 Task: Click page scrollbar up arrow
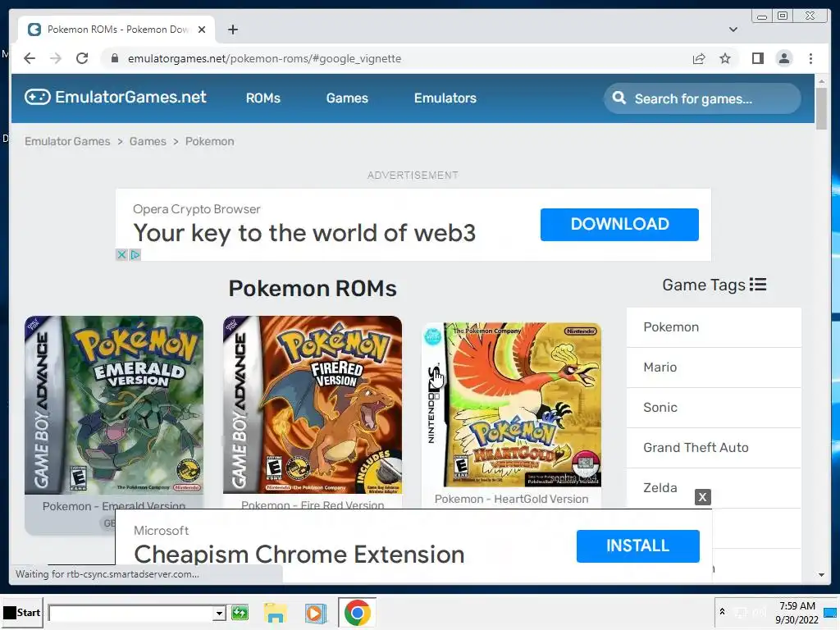tap(822, 81)
